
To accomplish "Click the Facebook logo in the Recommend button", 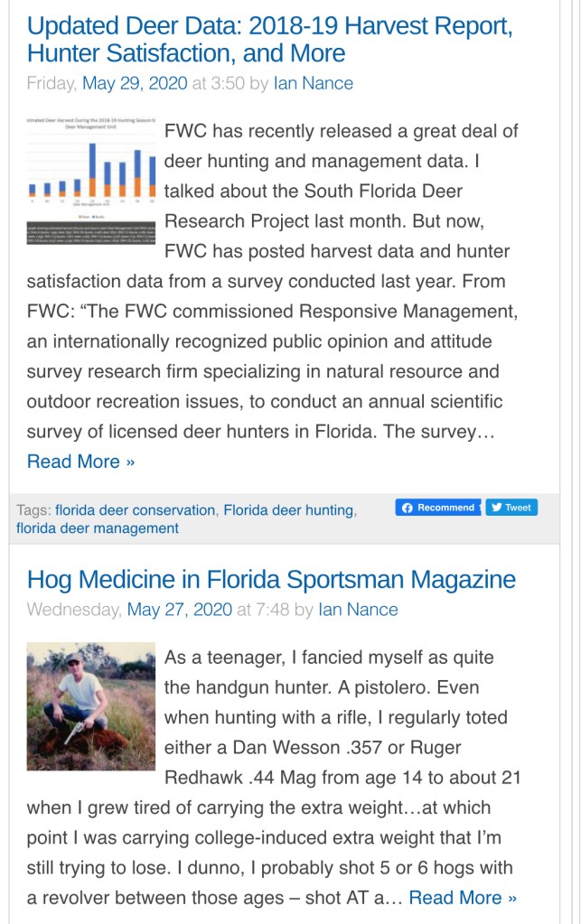I will [x=408, y=508].
